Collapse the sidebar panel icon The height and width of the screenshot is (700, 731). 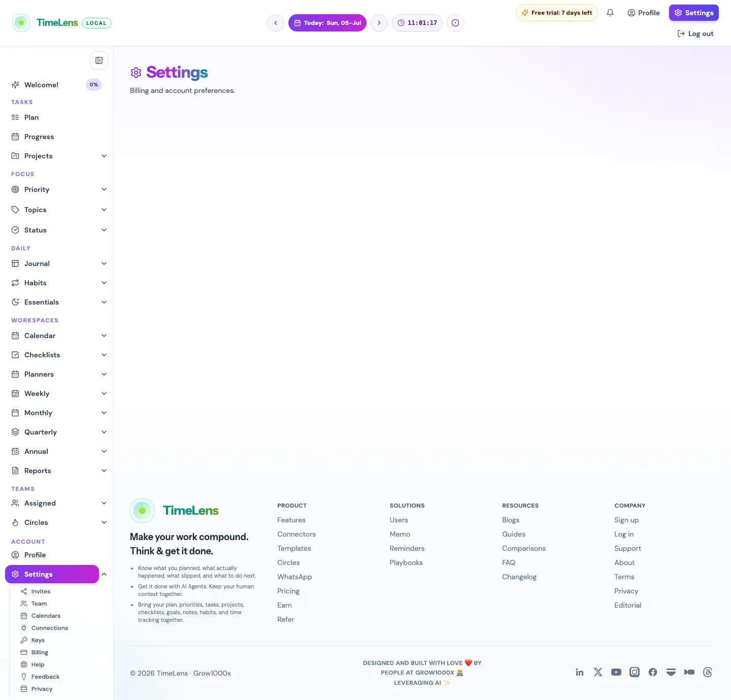[99, 60]
